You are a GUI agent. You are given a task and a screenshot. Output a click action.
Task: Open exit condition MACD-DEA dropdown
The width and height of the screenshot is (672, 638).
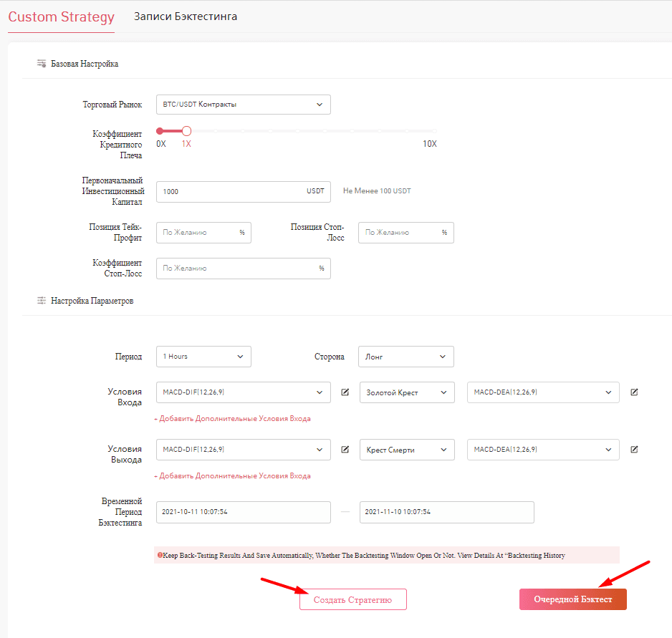pos(543,450)
